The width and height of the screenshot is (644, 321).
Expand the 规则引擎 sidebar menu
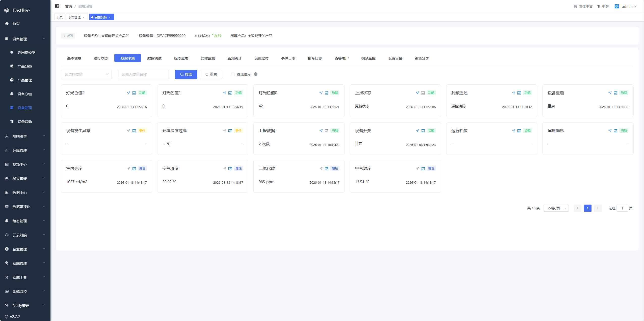(25, 136)
